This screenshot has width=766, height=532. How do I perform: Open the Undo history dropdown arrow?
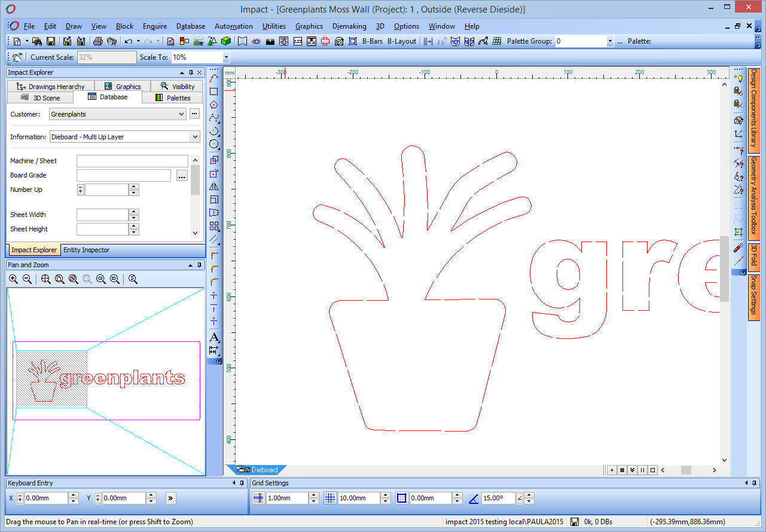[x=138, y=41]
